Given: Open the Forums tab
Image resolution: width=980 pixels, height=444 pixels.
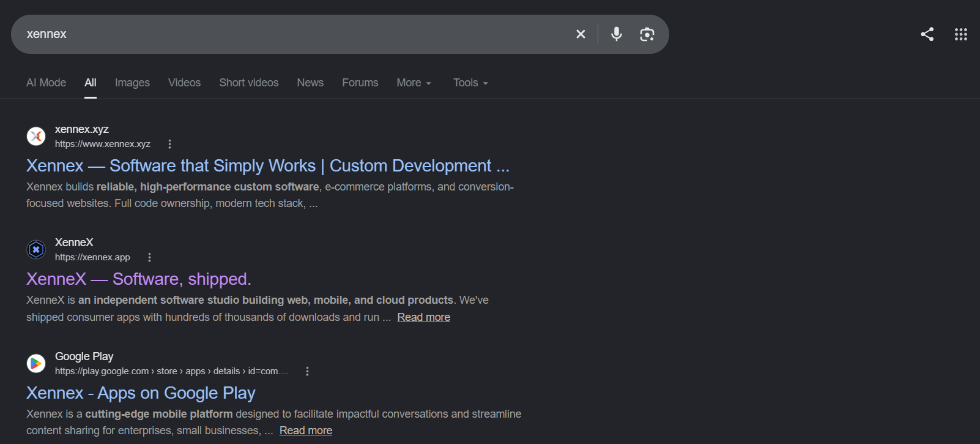Looking at the screenshot, I should point(360,83).
